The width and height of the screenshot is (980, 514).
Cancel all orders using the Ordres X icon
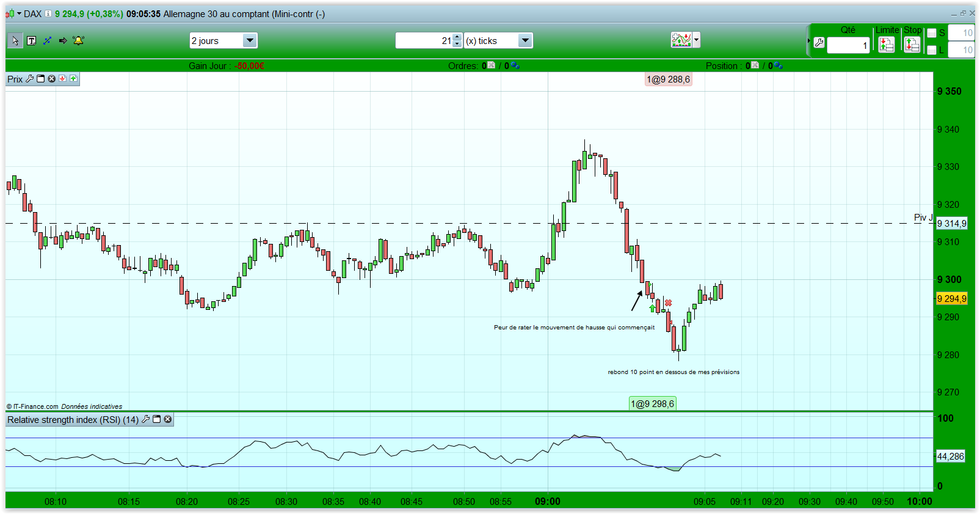(492, 65)
